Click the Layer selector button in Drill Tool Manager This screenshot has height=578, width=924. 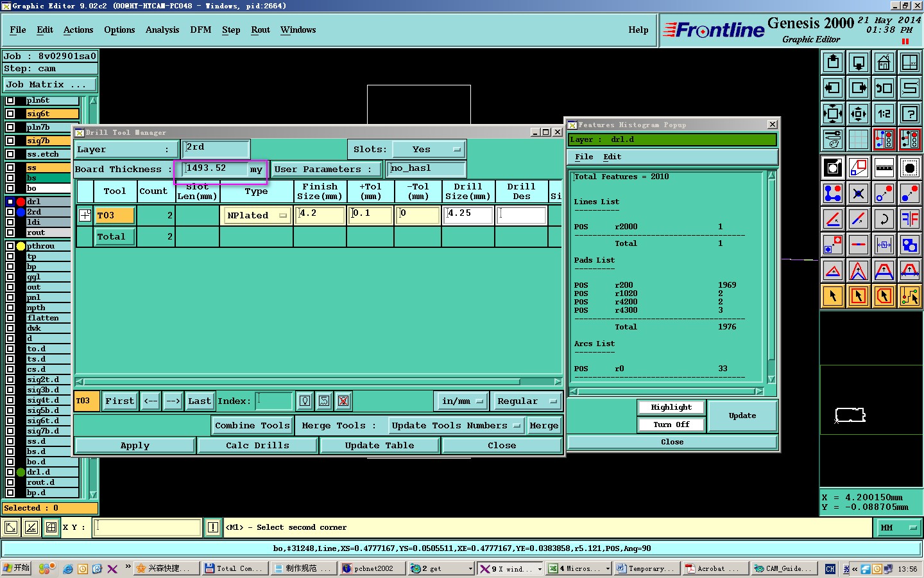pyautogui.click(x=126, y=149)
